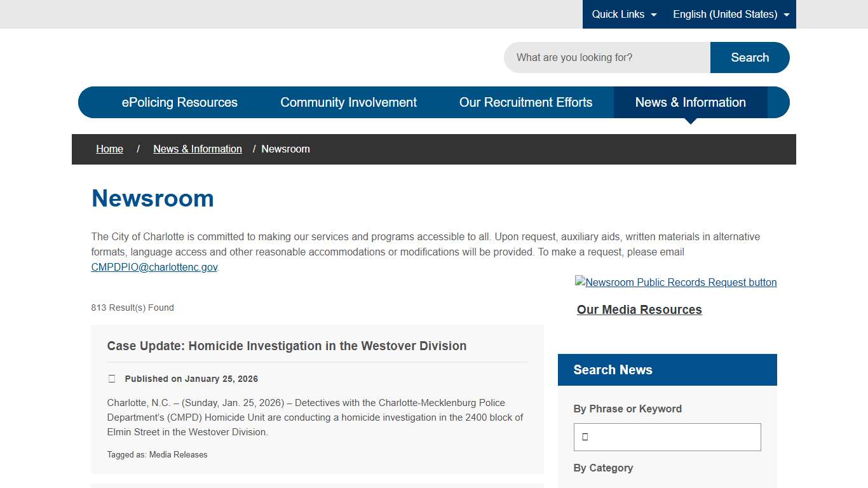Image resolution: width=868 pixels, height=488 pixels.
Task: Click the calendar icon next to publish date
Action: pos(111,378)
